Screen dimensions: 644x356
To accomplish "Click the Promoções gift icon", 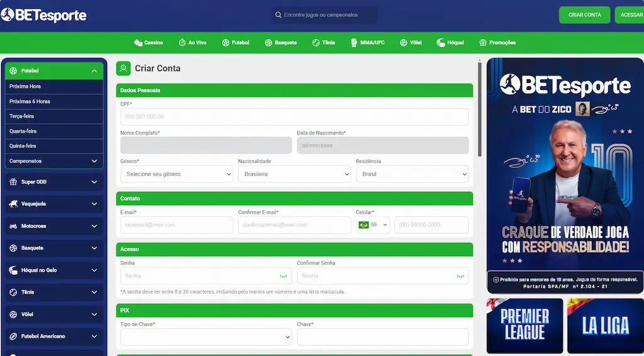I will [x=482, y=43].
